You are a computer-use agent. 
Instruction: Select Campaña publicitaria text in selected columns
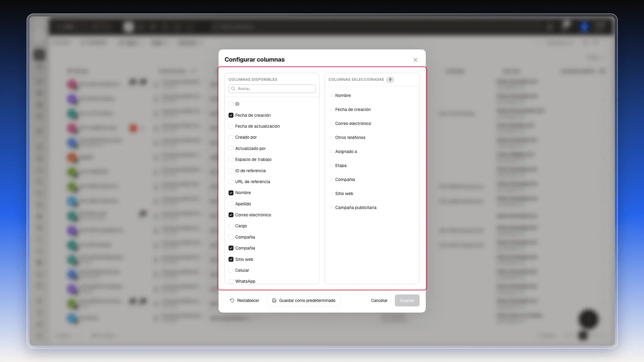coord(356,208)
